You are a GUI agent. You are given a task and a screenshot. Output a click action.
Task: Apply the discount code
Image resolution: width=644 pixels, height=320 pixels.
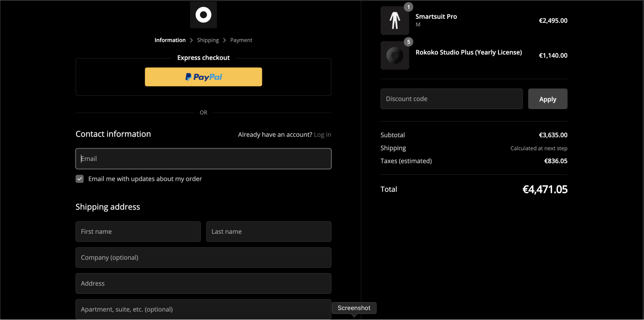click(x=548, y=99)
